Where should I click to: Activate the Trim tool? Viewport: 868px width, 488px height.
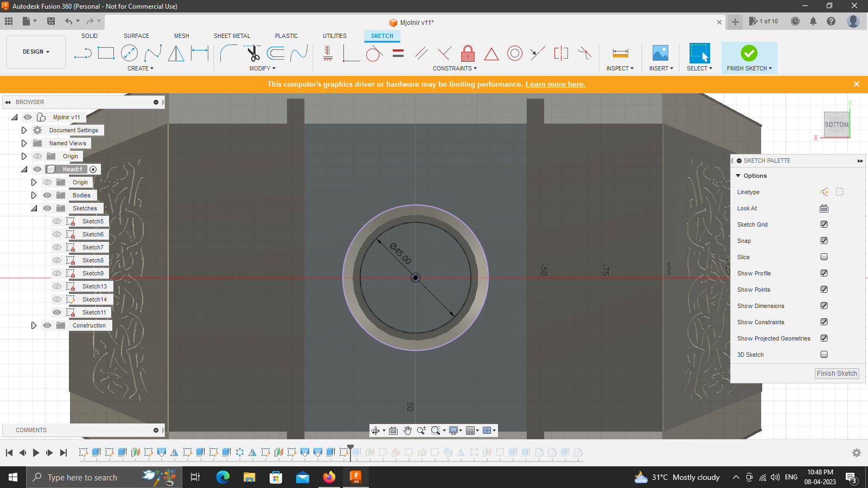(x=252, y=53)
